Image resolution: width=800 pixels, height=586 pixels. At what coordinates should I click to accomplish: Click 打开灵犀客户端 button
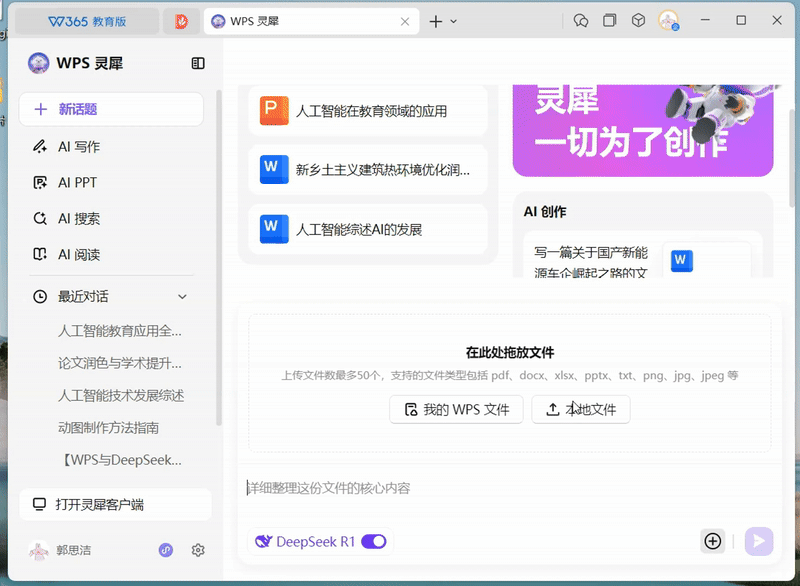coord(115,505)
